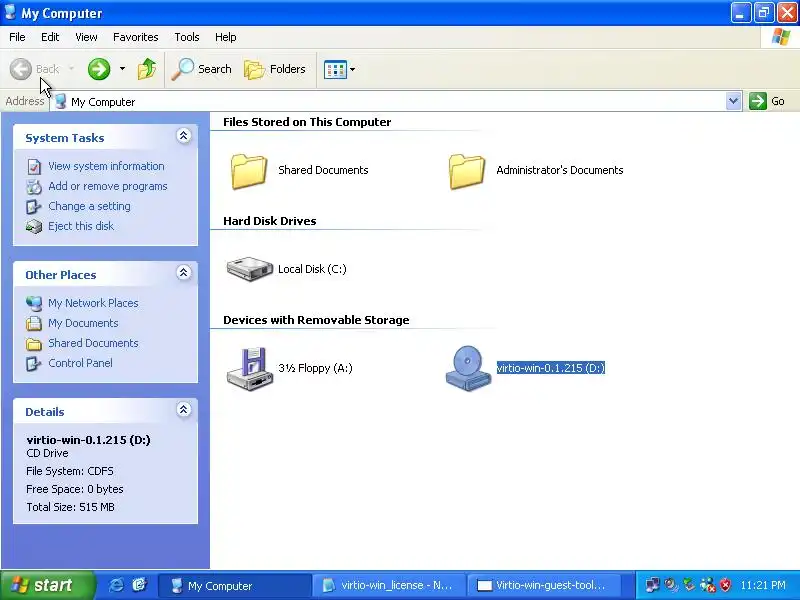Click Eject this disk link
This screenshot has height=600, width=800.
click(81, 226)
